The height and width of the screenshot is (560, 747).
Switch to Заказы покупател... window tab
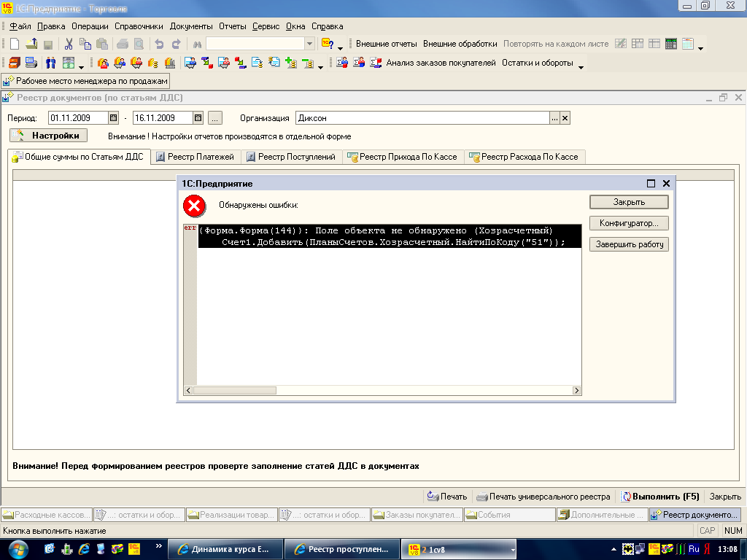(417, 515)
